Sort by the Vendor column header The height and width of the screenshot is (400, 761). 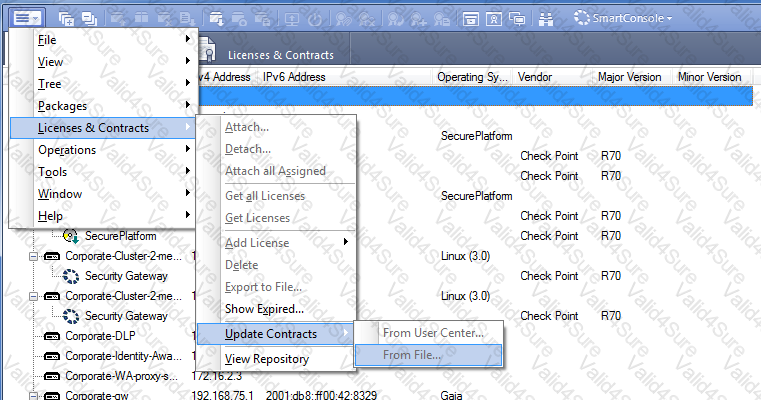point(534,77)
